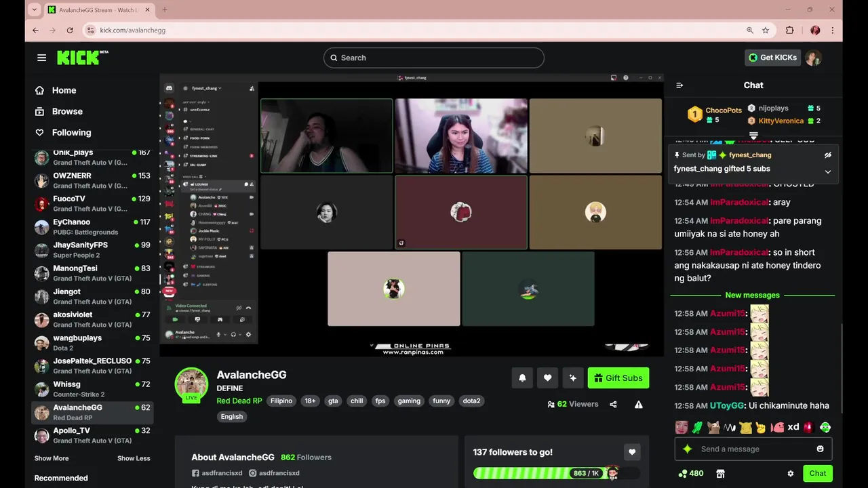This screenshot has height=488, width=868.
Task: Click the Get KICKs button
Action: pos(772,58)
